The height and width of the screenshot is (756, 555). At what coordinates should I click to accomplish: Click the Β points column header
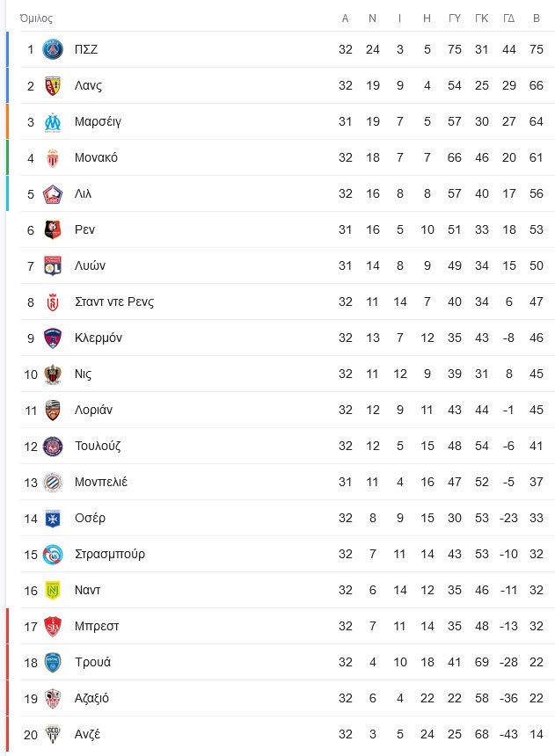click(x=537, y=18)
